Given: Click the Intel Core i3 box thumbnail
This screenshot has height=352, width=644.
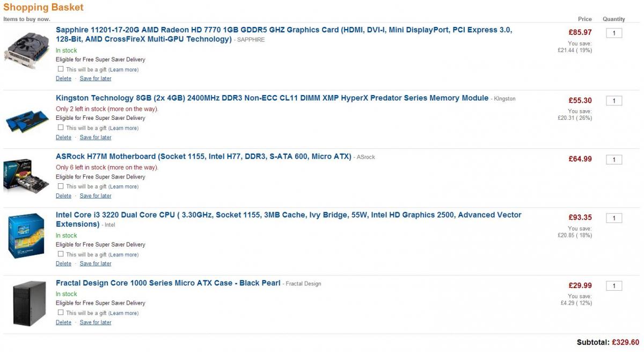Looking at the screenshot, I should [26, 235].
